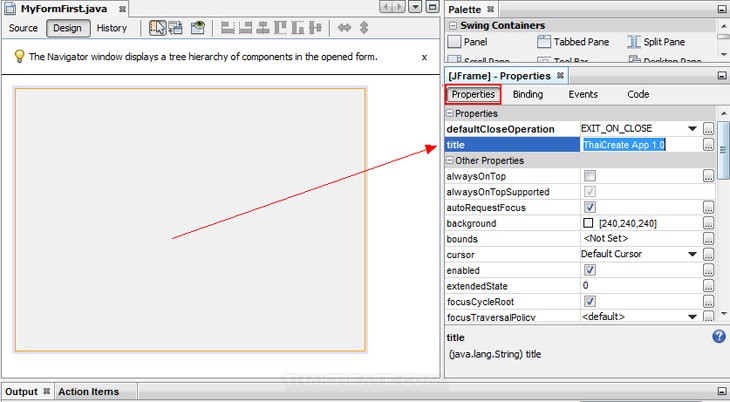This screenshot has height=402, width=730.
Task: Open custom editor for title property
Action: (708, 145)
